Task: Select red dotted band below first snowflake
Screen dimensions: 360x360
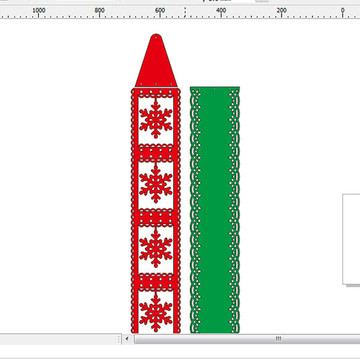Action: point(156,153)
